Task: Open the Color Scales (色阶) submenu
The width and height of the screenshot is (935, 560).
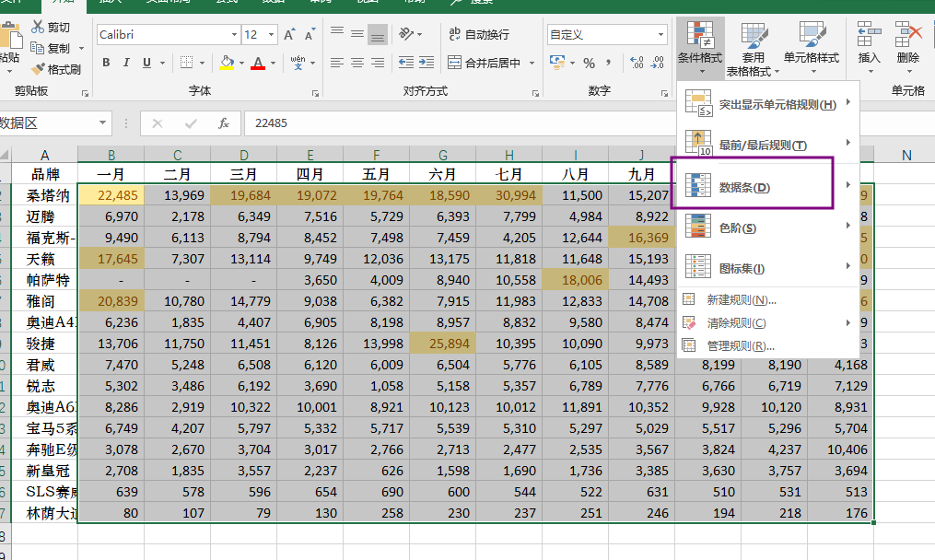Action: tap(768, 227)
